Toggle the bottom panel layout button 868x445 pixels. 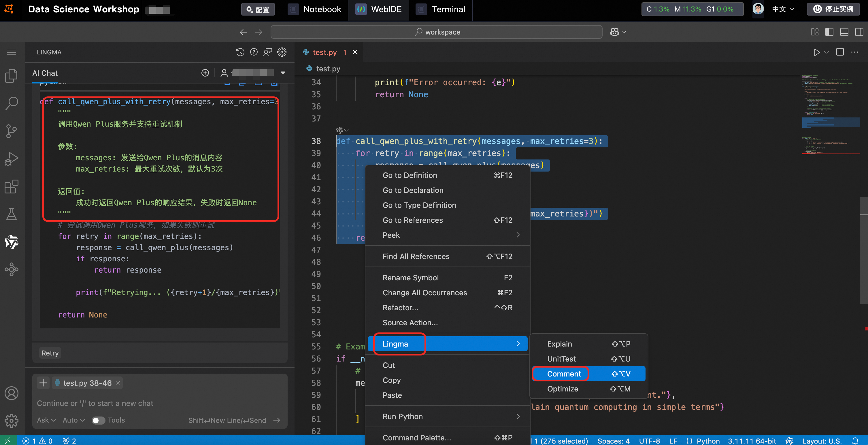coord(844,32)
